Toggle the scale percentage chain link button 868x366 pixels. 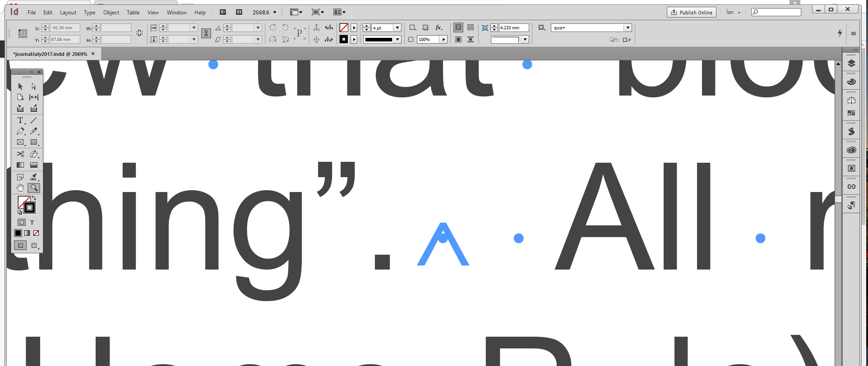[206, 33]
